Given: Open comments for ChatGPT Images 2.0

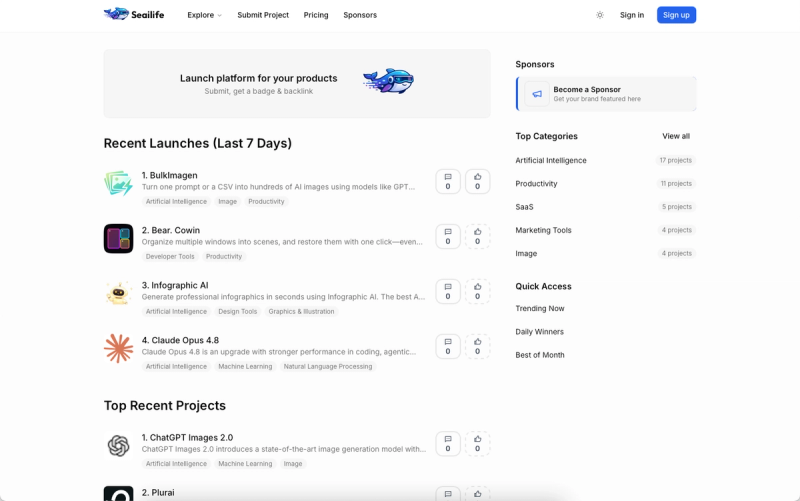Looking at the screenshot, I should [x=448, y=444].
